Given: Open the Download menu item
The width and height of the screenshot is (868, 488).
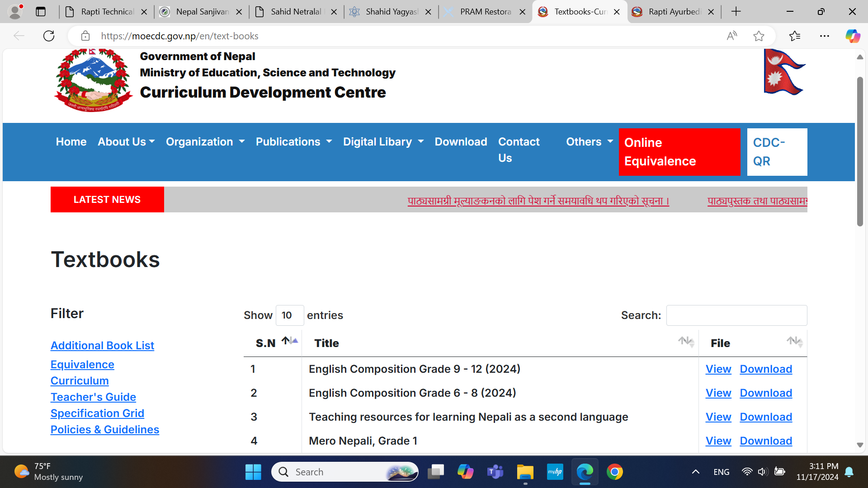Looking at the screenshot, I should pyautogui.click(x=461, y=142).
